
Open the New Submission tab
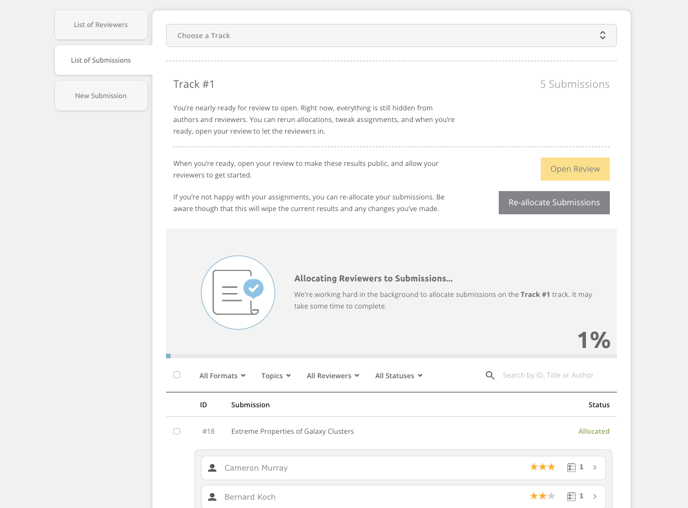(x=101, y=96)
